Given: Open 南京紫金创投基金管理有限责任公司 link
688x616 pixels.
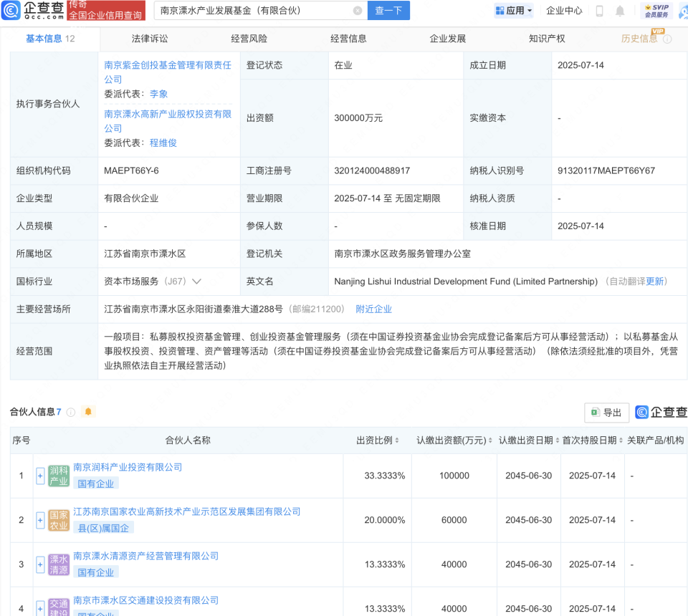Looking at the screenshot, I should click(167, 72).
